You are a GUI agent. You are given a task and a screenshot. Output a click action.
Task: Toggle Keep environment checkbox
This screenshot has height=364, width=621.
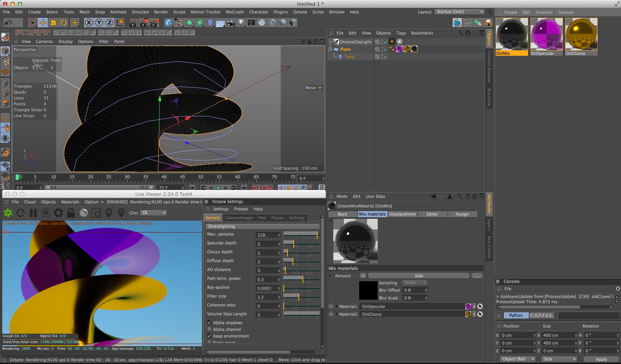210,336
